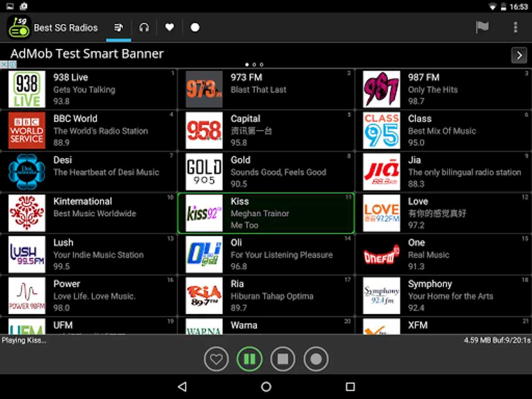Click the 'Playing Kiss...' status text
This screenshot has height=399, width=532.
click(x=24, y=340)
